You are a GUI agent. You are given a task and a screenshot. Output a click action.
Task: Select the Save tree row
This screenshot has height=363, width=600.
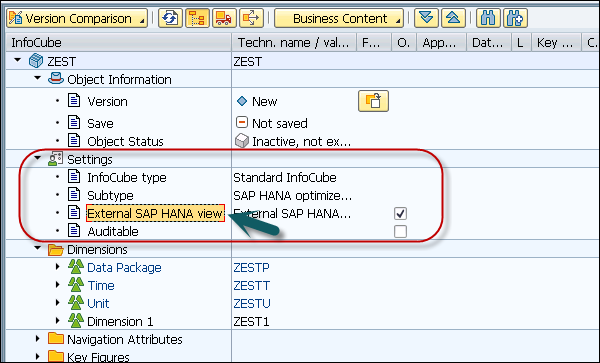pyautogui.click(x=100, y=124)
